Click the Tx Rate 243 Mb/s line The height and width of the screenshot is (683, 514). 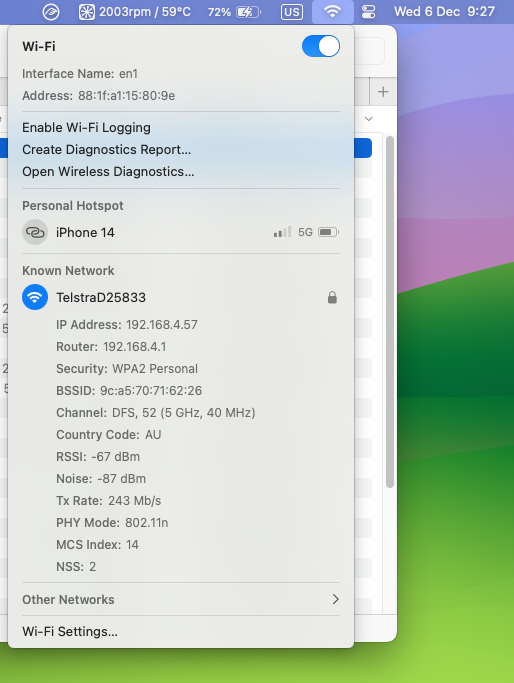[x=108, y=501]
